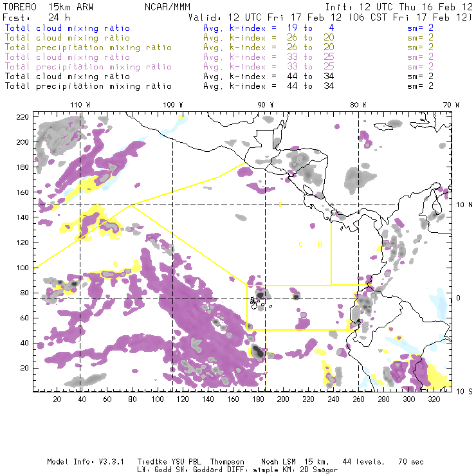Click the yellow "R" marker on the map
The image size is (476, 476).
(x=320, y=244)
